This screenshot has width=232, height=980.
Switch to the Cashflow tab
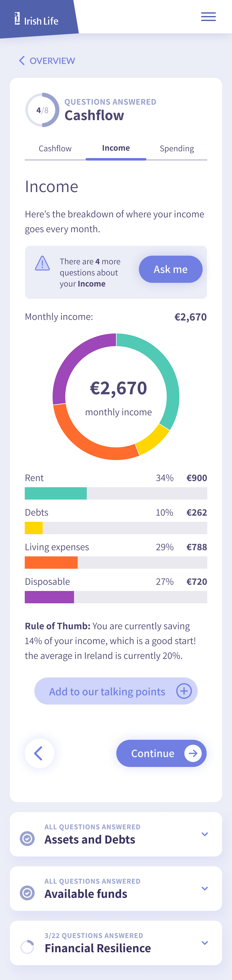click(x=55, y=148)
